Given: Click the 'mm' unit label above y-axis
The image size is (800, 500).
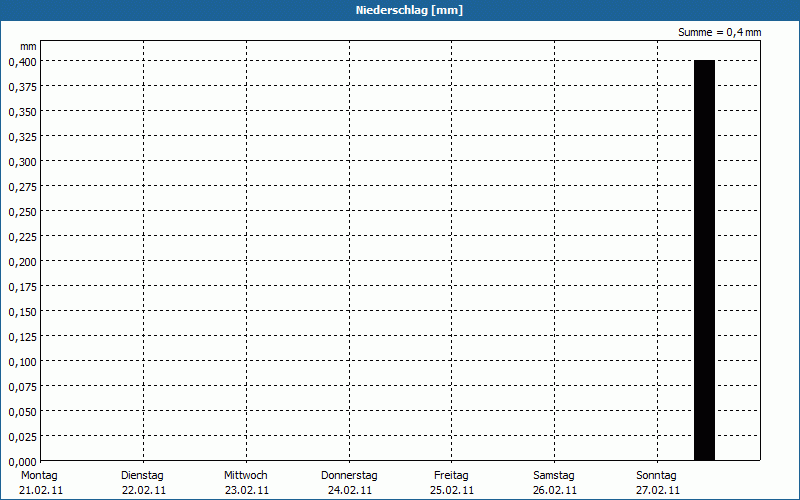Looking at the screenshot, I should click(x=28, y=46).
